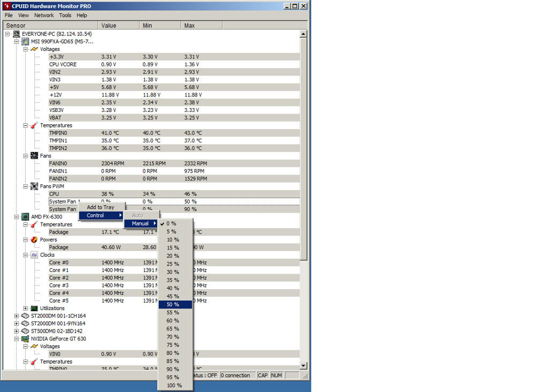
Task: Click the Fans category icon
Action: coord(34,156)
